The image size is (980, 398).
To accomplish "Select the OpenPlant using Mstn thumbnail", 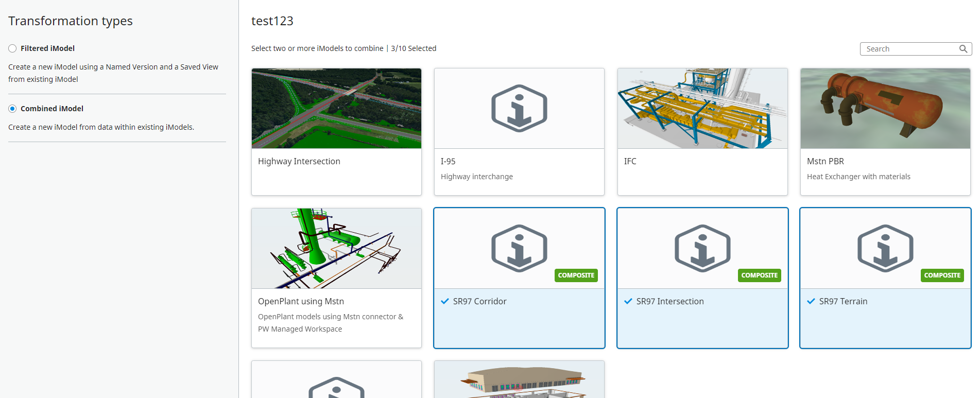I will [x=336, y=249].
